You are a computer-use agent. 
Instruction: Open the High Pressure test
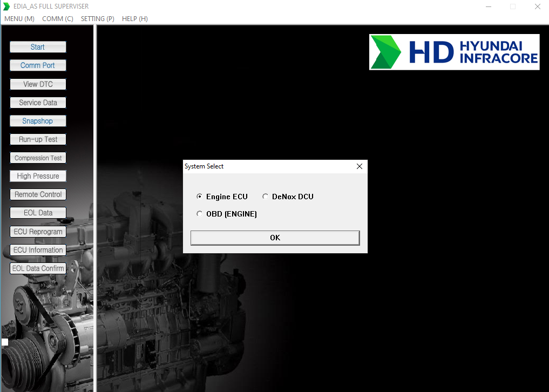point(38,176)
